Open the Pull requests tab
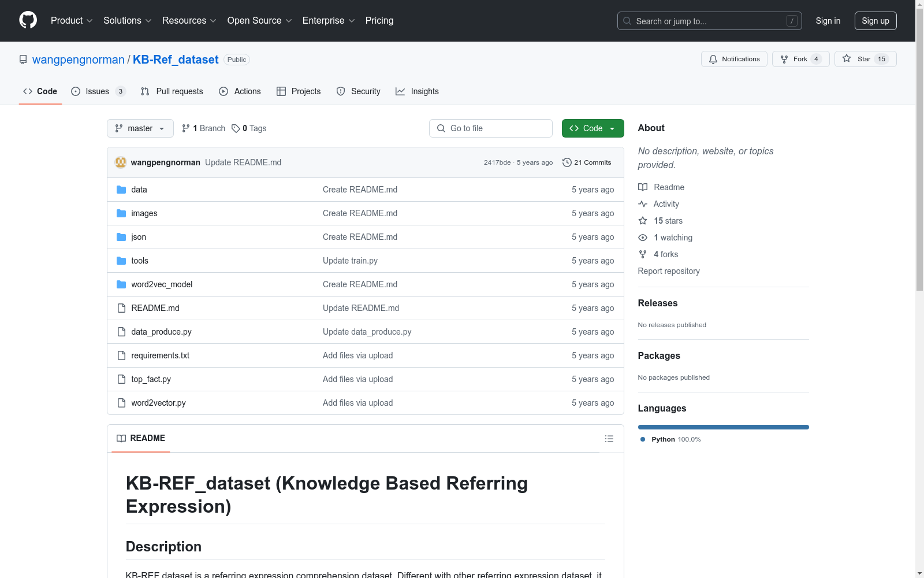Viewport: 924px width, 578px height. pyautogui.click(x=172, y=91)
